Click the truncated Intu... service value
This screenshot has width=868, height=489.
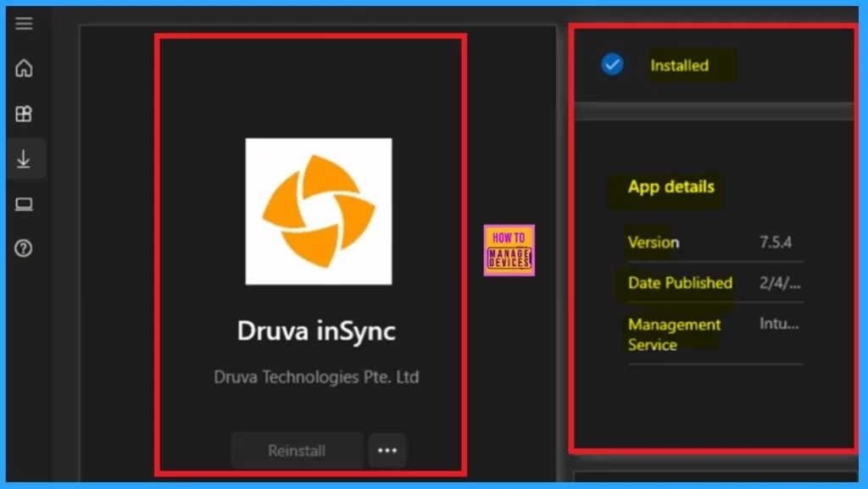coord(779,324)
